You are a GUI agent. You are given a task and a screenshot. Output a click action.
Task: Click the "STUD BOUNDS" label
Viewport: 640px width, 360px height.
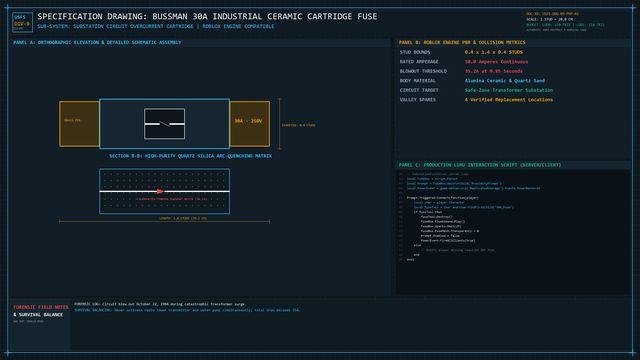[x=415, y=52]
